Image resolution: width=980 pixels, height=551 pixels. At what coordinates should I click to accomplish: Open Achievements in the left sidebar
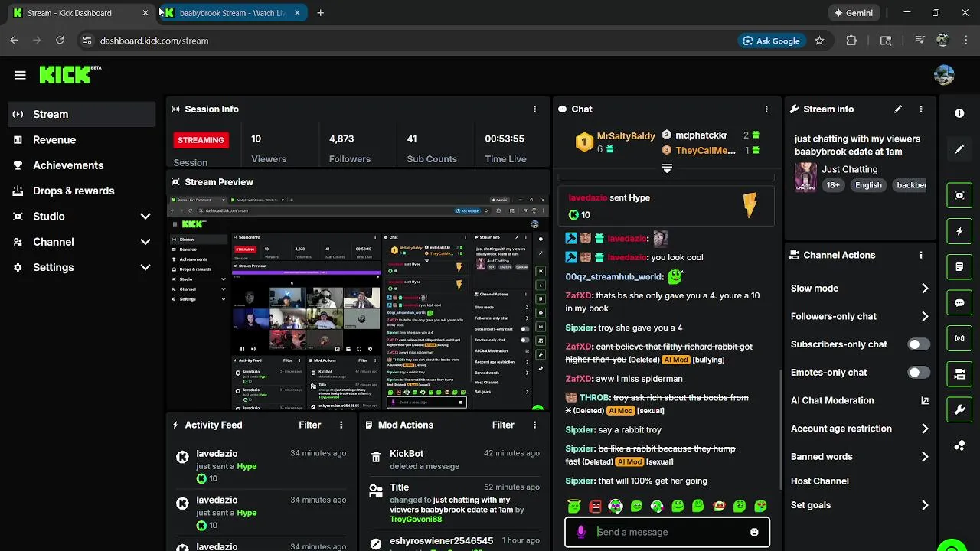coord(82,165)
